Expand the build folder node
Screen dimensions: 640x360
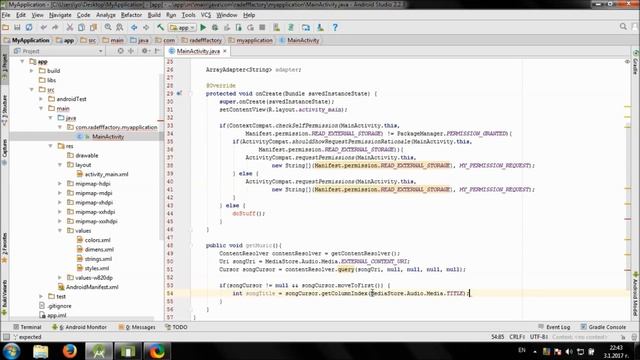pyautogui.click(x=31, y=71)
